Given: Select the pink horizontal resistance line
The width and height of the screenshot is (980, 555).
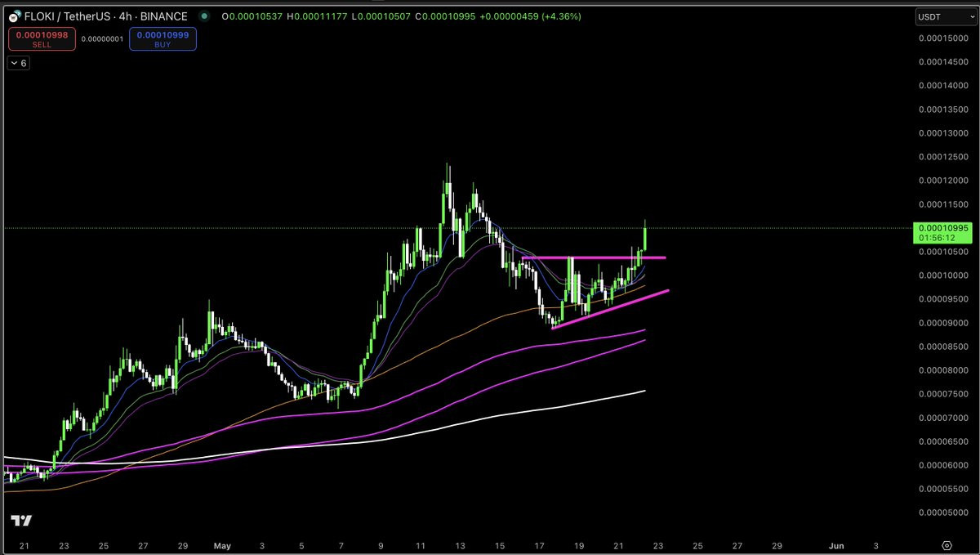Looking at the screenshot, I should pyautogui.click(x=594, y=258).
